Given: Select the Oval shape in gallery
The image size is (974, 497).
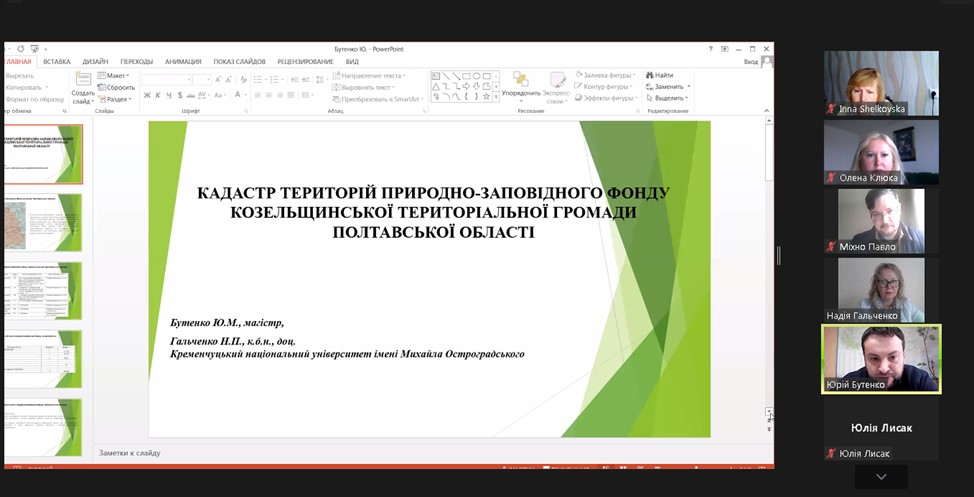Looking at the screenshot, I should click(476, 76).
